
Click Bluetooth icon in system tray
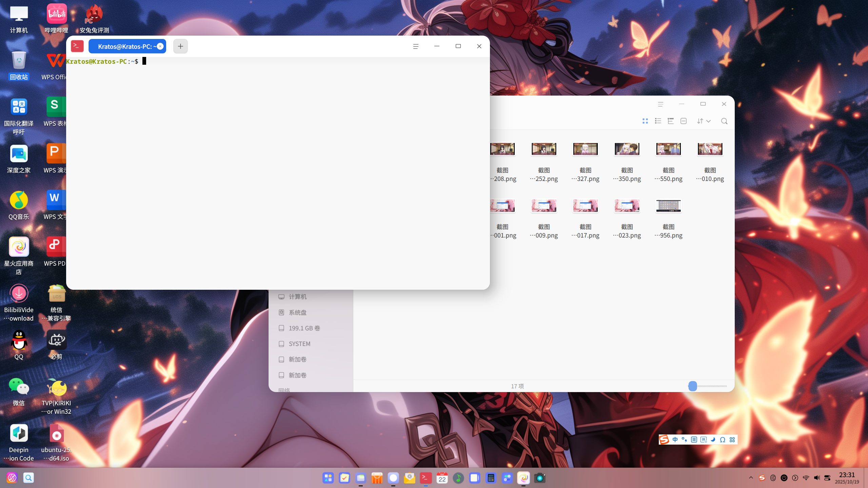pyautogui.click(x=773, y=478)
